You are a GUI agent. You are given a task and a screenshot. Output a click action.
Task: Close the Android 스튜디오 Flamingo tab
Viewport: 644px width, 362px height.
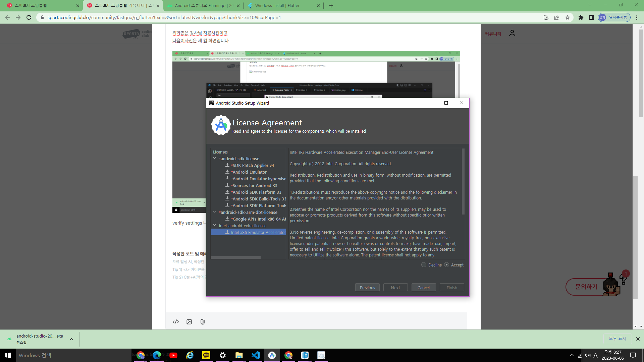click(x=238, y=6)
